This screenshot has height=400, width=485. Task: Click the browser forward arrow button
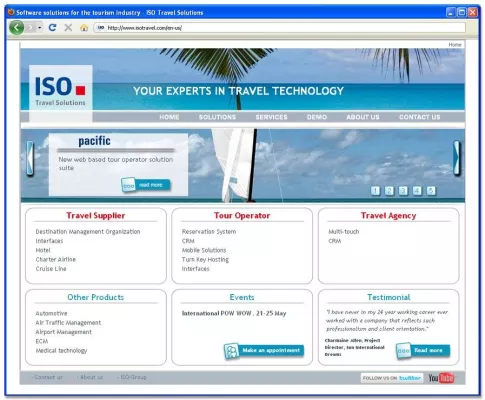[31, 27]
